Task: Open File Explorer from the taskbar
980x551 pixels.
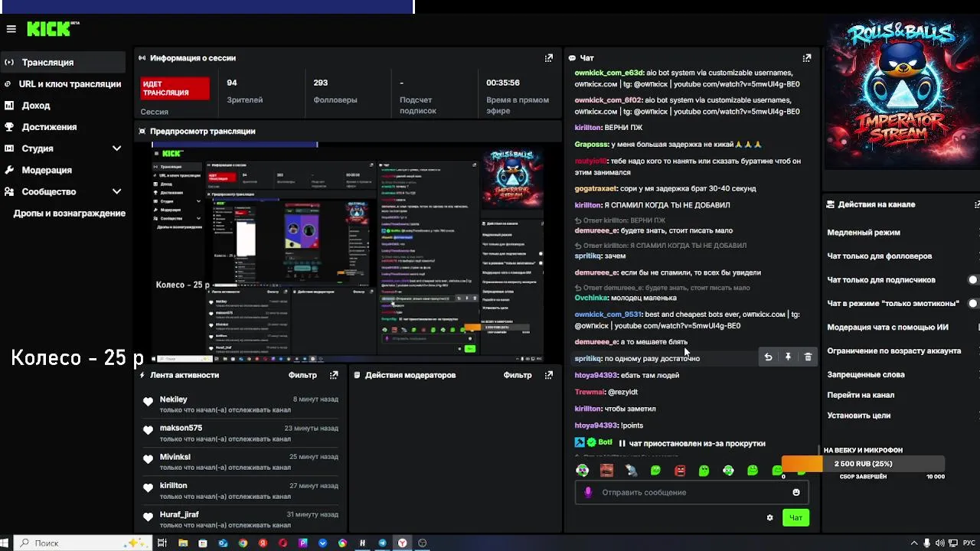Action: [183, 543]
